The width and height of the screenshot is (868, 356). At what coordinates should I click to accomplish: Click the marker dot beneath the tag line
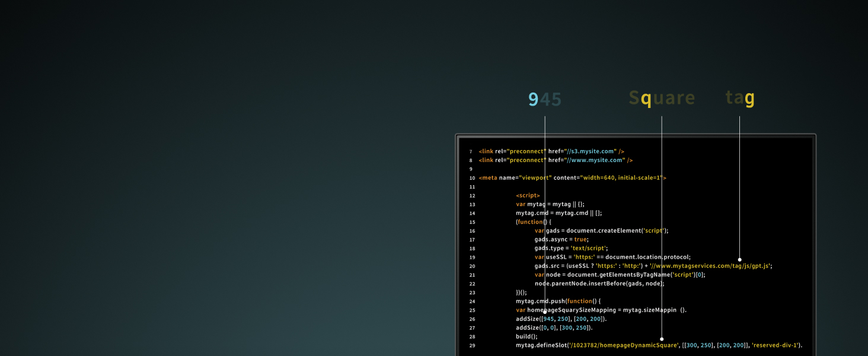pos(739,259)
